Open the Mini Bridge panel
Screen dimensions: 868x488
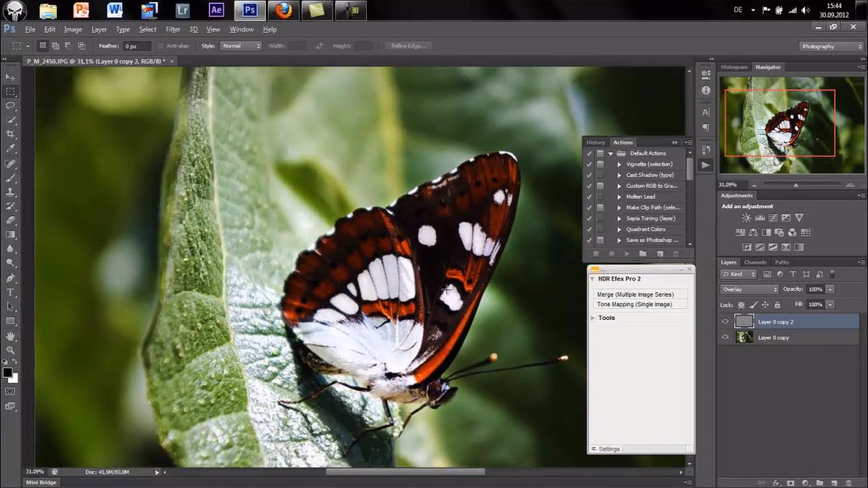pos(41,482)
